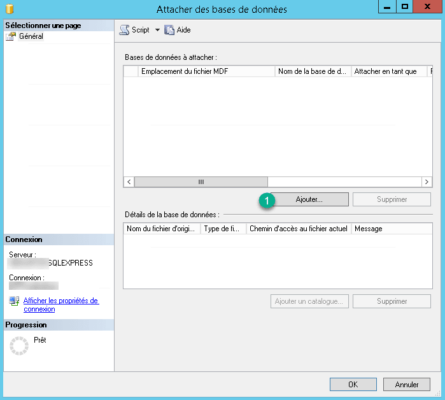Image resolution: width=445 pixels, height=400 pixels.
Task: Click the progress spinner icon
Action: [19, 346]
